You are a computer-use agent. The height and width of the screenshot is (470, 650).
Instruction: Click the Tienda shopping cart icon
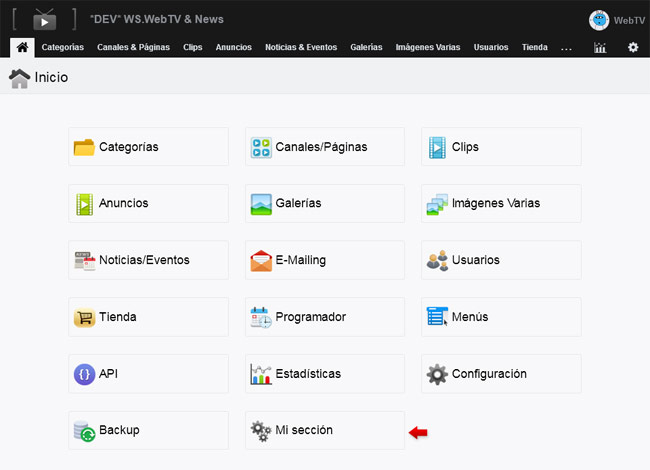pyautogui.click(x=85, y=318)
